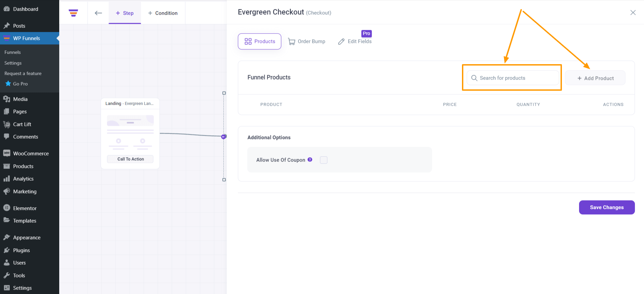The width and height of the screenshot is (644, 294).
Task: Open Funnels submenu item
Action: click(12, 52)
